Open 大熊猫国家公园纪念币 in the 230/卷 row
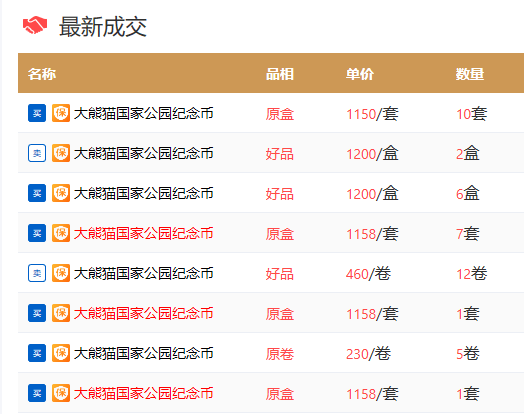Screen dimensions: 524x414 (143, 353)
